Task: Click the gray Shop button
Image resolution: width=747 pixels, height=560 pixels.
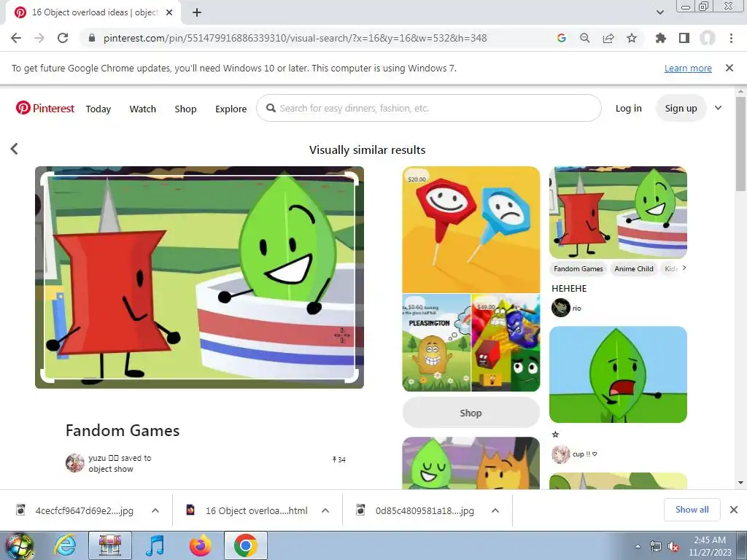Action: 471,413
